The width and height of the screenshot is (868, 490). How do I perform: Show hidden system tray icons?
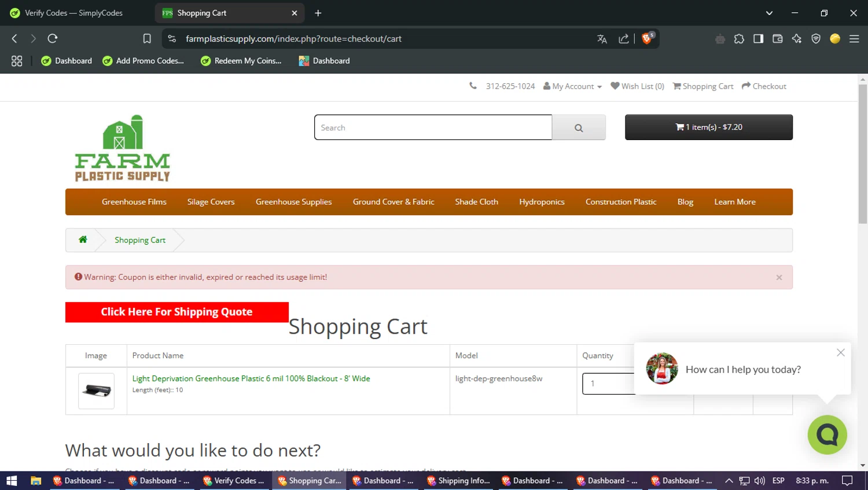(x=729, y=481)
